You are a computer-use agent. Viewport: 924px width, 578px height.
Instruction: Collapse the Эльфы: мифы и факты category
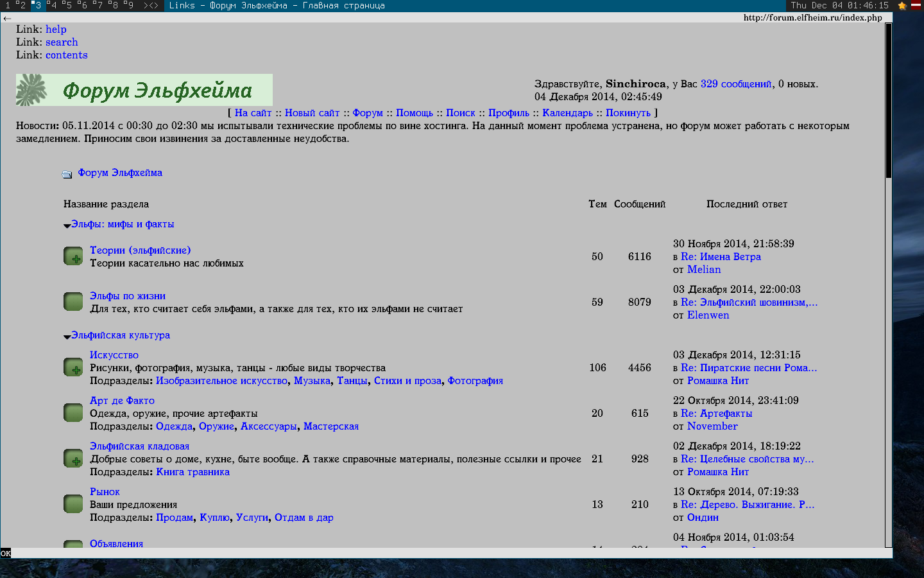click(67, 225)
